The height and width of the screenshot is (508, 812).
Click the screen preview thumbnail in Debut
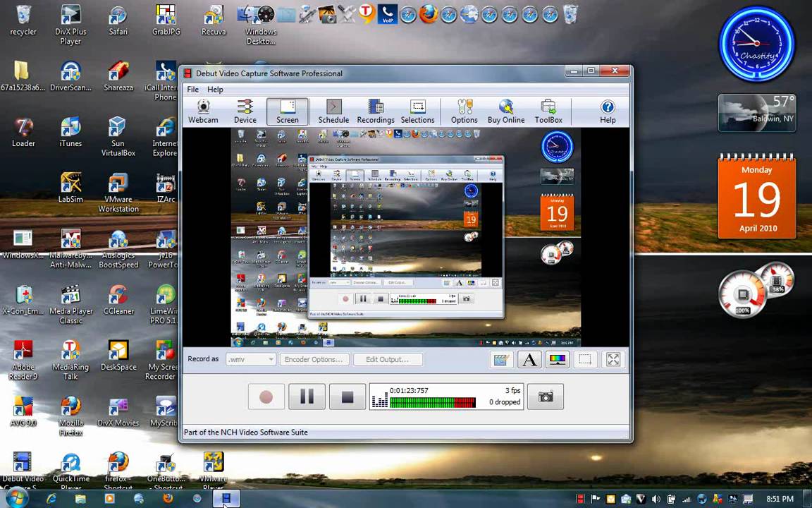point(405,237)
